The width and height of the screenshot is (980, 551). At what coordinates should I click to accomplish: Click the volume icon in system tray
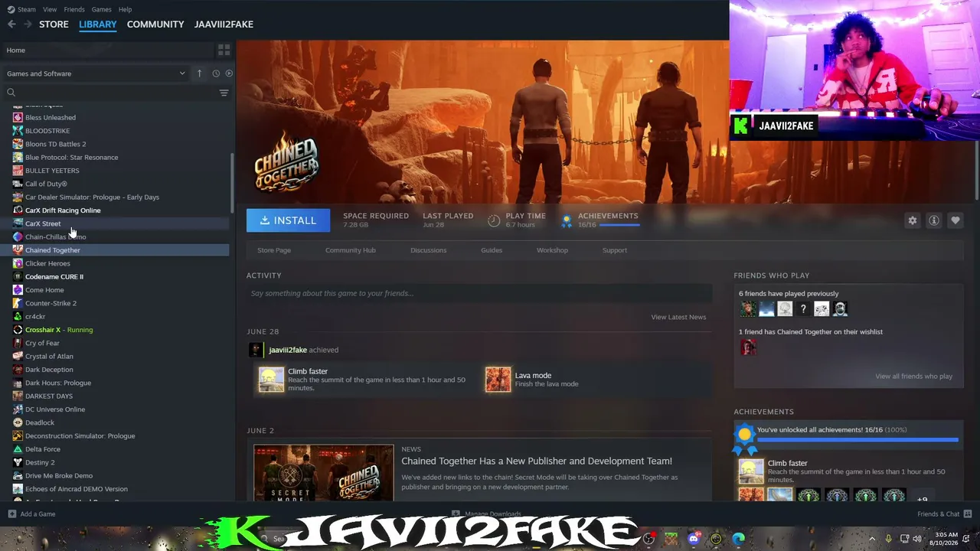(917, 539)
